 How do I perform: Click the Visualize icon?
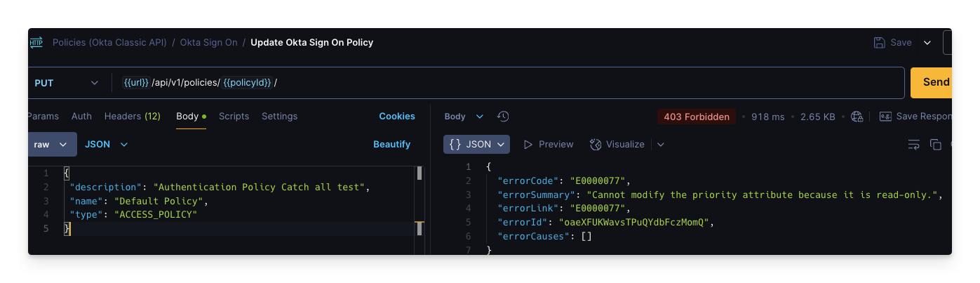tap(596, 144)
